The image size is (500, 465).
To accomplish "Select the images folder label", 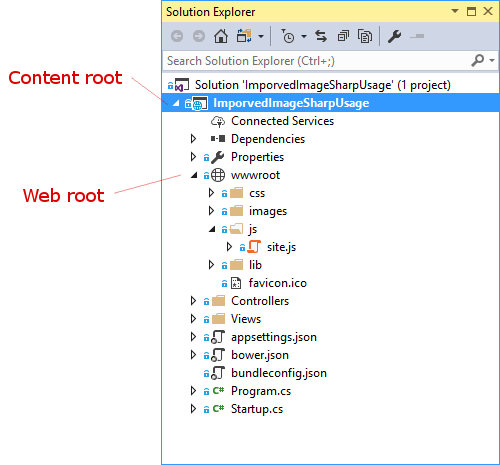I will point(268,211).
